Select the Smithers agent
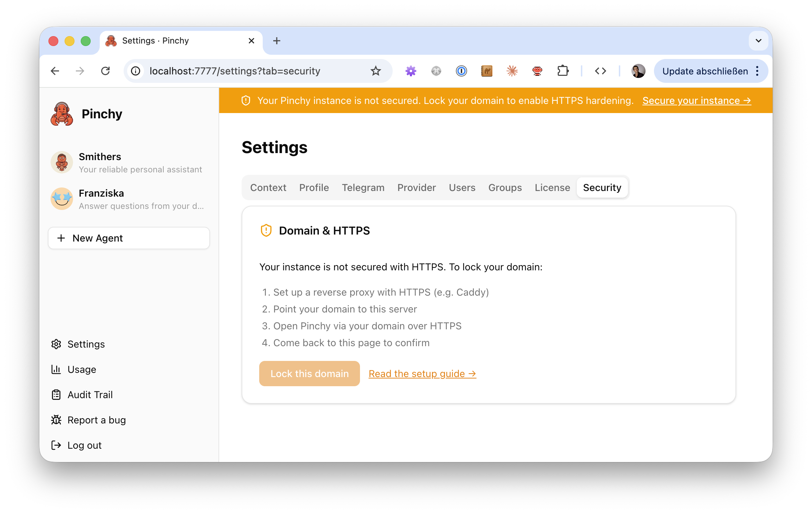This screenshot has height=514, width=812. (100, 162)
